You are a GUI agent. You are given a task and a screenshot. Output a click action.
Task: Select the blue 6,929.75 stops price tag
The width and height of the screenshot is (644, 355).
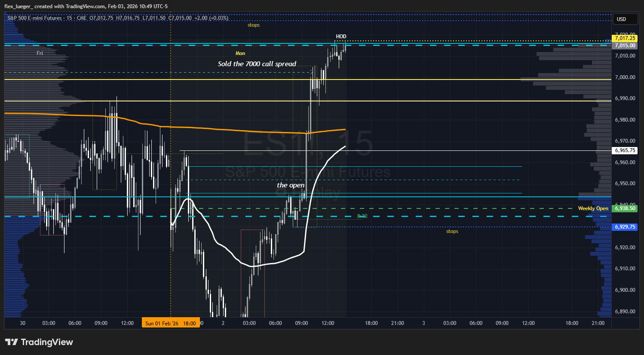click(x=625, y=227)
